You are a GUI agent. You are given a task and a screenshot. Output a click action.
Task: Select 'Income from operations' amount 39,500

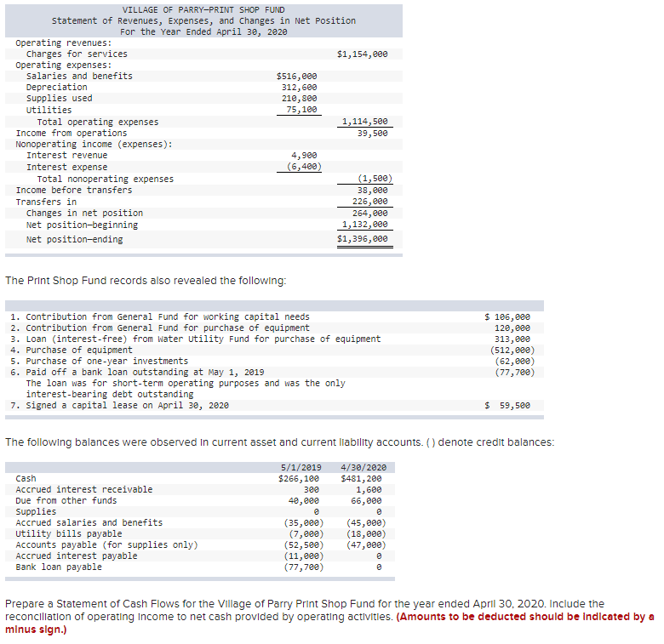373,133
